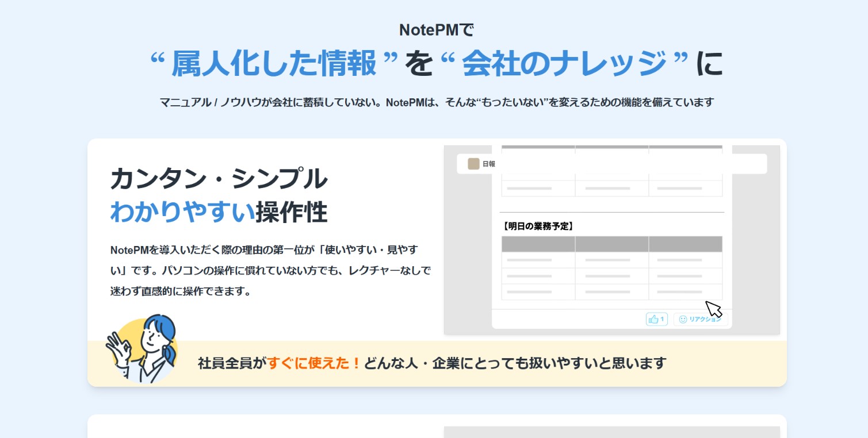Screen dimensions: 868x438
Task: Click the headline phrase 会社のナレッジ
Action: pyautogui.click(x=564, y=64)
